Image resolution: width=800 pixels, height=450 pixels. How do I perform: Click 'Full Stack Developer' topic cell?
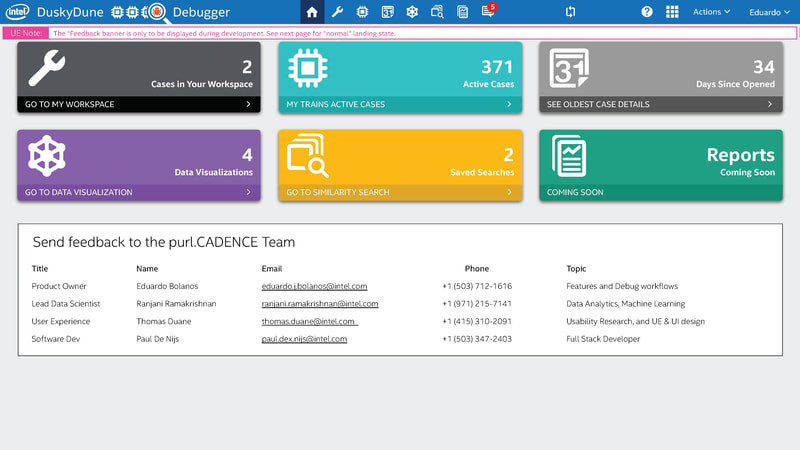tap(603, 339)
